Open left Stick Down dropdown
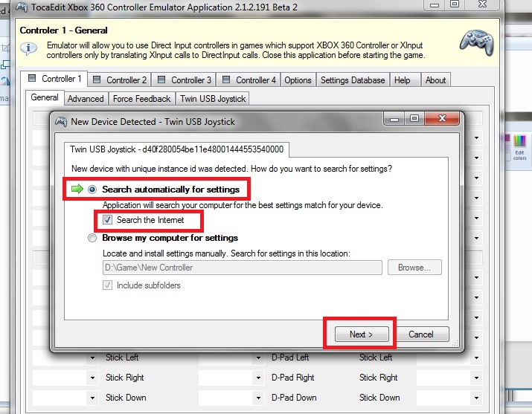Screen dimensions: 532x414 click(x=92, y=398)
